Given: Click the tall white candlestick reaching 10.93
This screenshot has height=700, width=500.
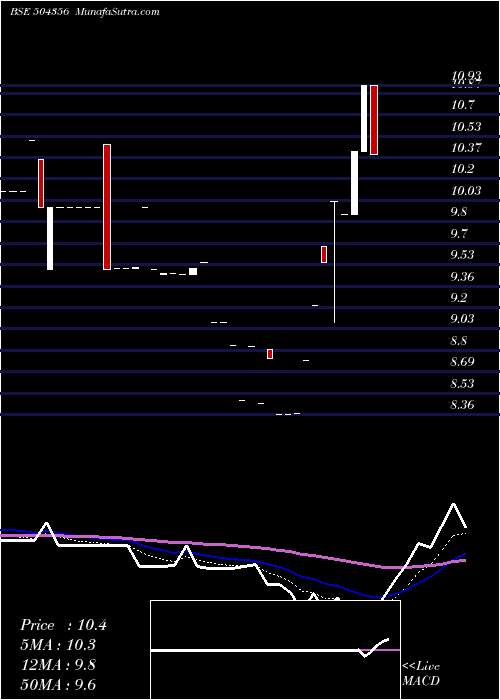Looking at the screenshot, I should pyautogui.click(x=364, y=118).
